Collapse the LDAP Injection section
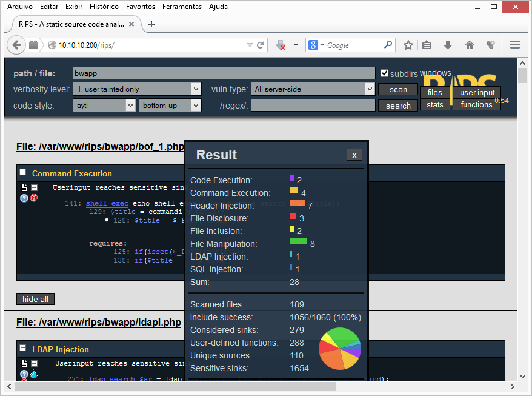 pyautogui.click(x=23, y=347)
